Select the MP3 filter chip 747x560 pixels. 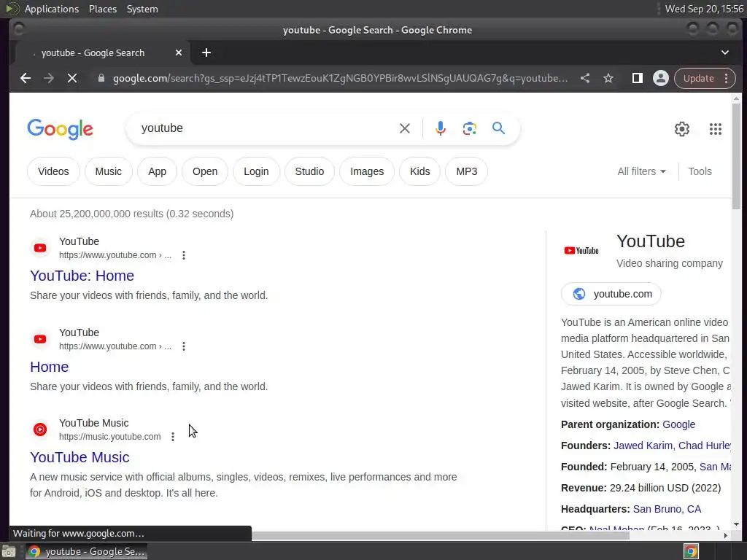466,171
